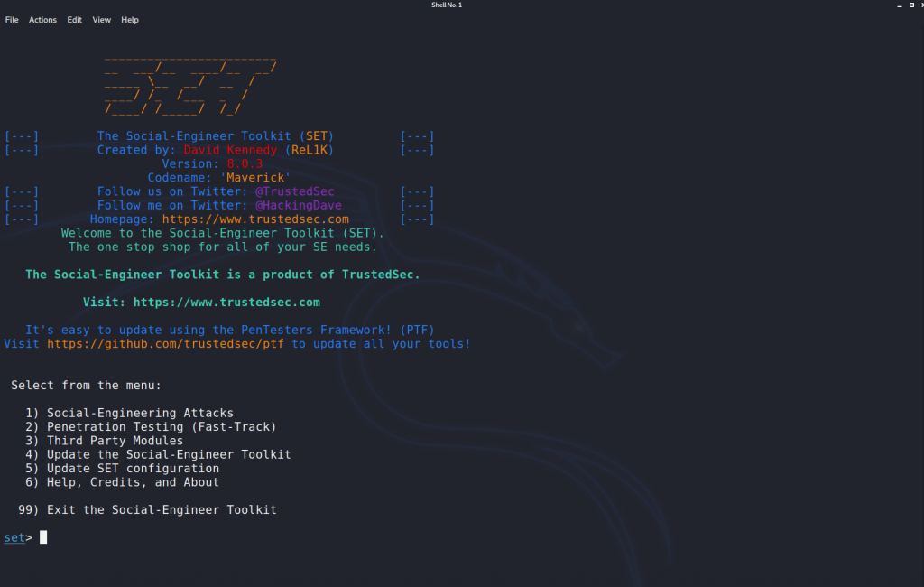The height and width of the screenshot is (587, 924).
Task: Click the orange SET ASCII art logo
Action: tap(189, 86)
